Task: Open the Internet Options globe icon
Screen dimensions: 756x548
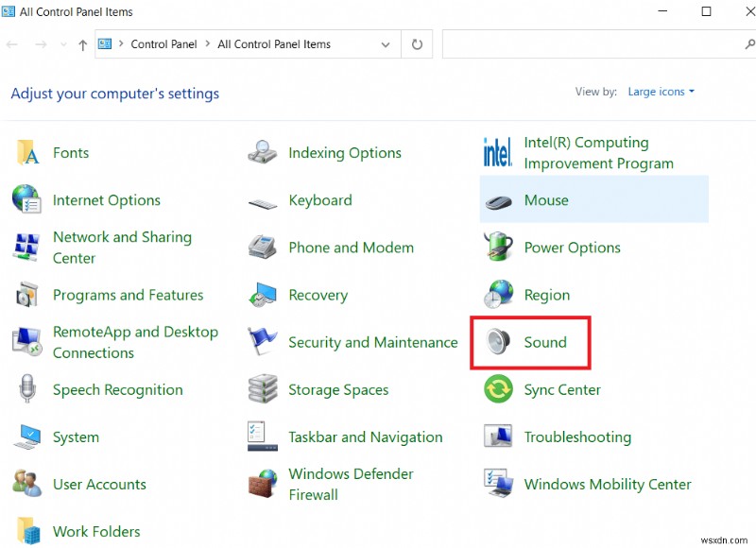Action: point(27,200)
